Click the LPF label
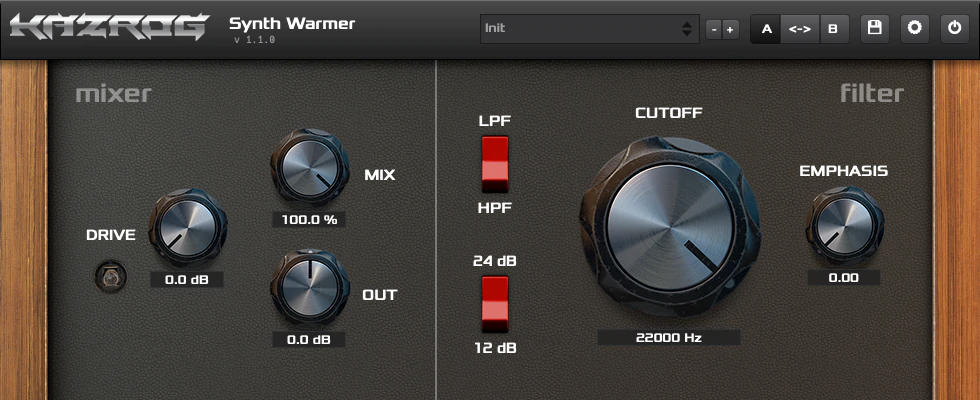Screen dimensions: 980x400 (495, 121)
